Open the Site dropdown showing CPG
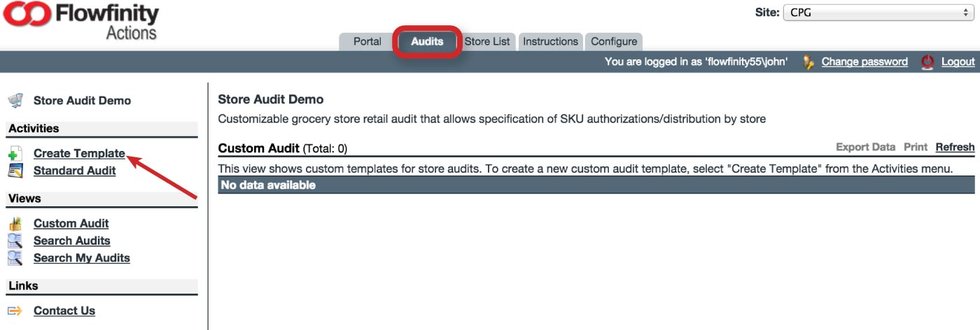980x330 pixels. tap(878, 13)
